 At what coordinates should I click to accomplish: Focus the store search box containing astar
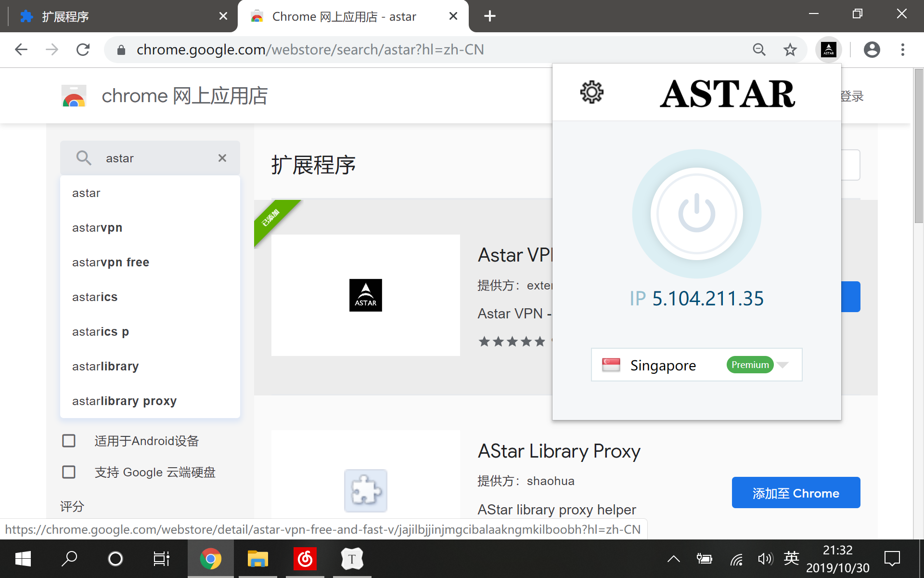150,158
